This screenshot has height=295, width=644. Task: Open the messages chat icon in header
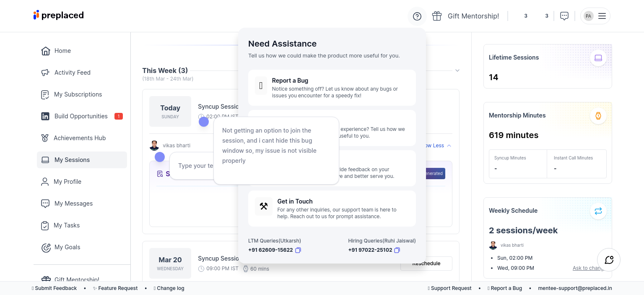coord(564,16)
